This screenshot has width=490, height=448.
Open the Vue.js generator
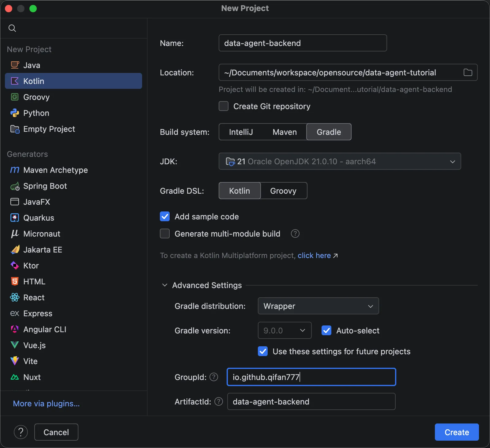pyautogui.click(x=34, y=345)
